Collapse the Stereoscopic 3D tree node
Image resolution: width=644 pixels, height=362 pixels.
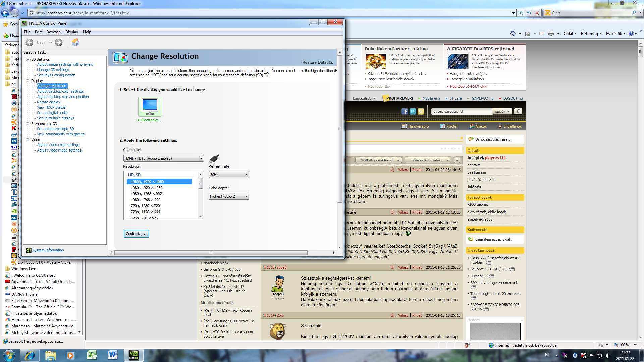pos(28,124)
